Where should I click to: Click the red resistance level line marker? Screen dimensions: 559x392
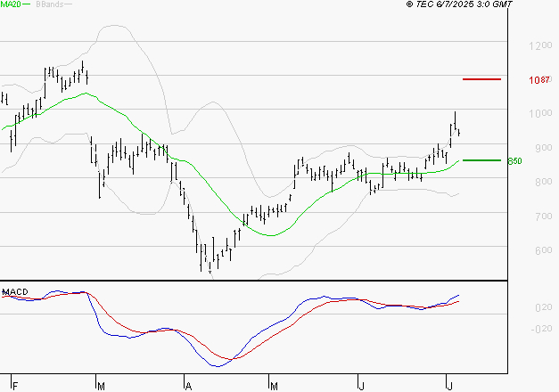click(x=481, y=79)
